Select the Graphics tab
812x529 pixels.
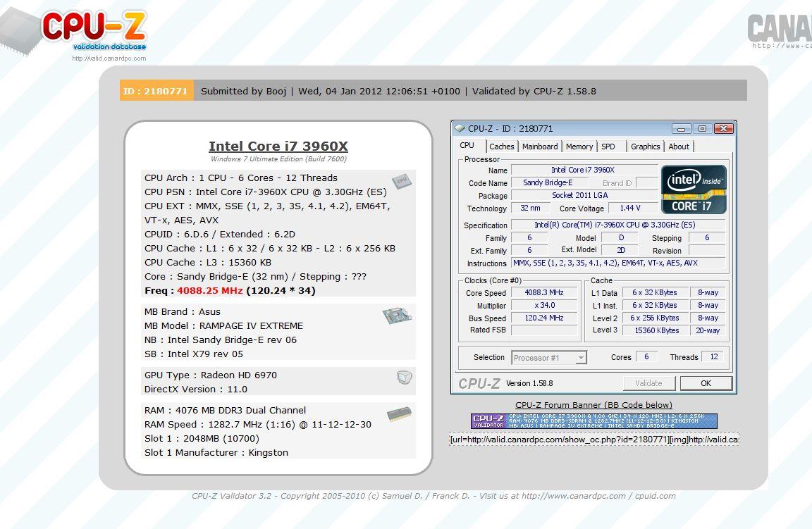click(x=645, y=147)
